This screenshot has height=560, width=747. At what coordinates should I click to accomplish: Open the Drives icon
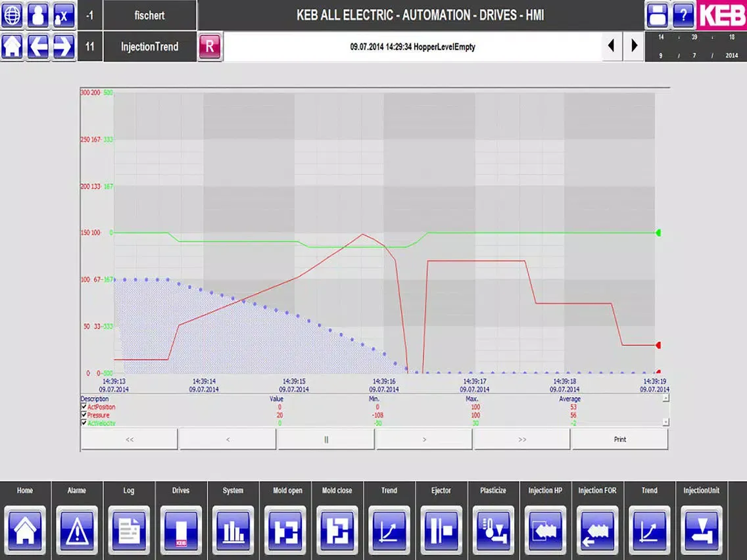181,529
